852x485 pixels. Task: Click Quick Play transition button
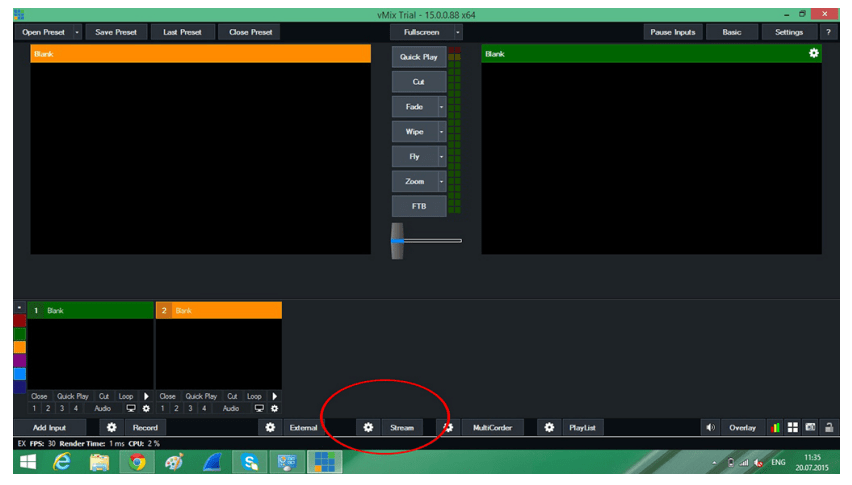click(419, 57)
